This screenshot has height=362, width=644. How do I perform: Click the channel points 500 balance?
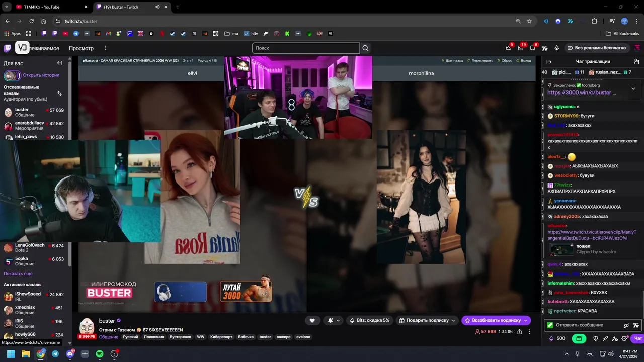click(x=557, y=338)
